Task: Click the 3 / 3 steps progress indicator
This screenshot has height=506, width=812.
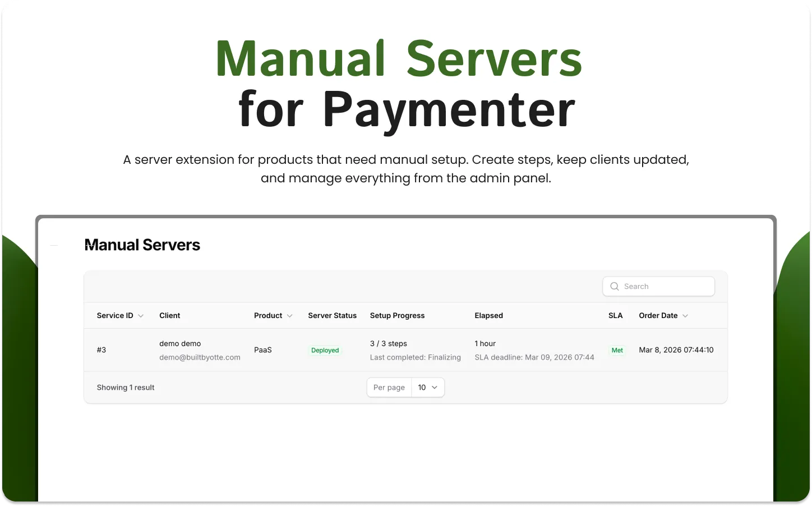Action: 389,343
